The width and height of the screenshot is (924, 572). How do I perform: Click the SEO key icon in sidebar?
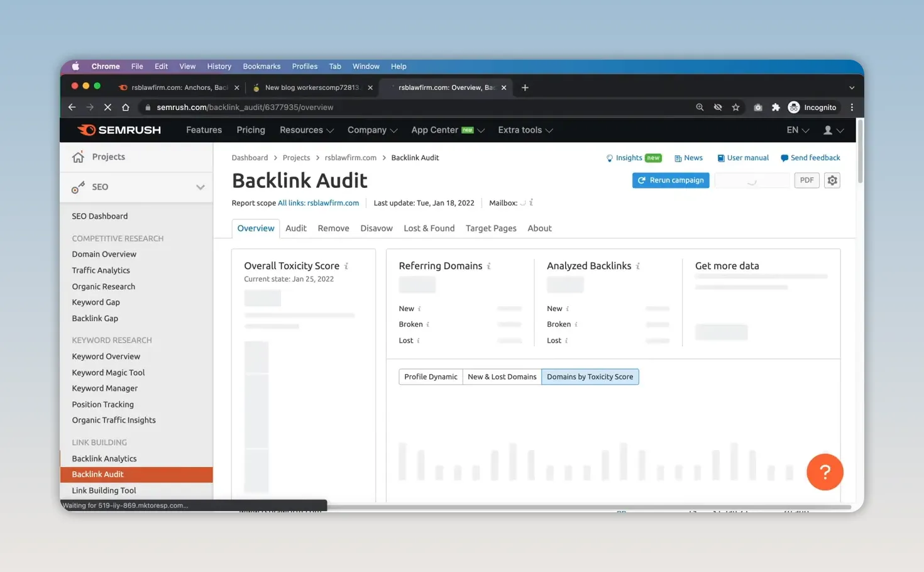click(78, 187)
